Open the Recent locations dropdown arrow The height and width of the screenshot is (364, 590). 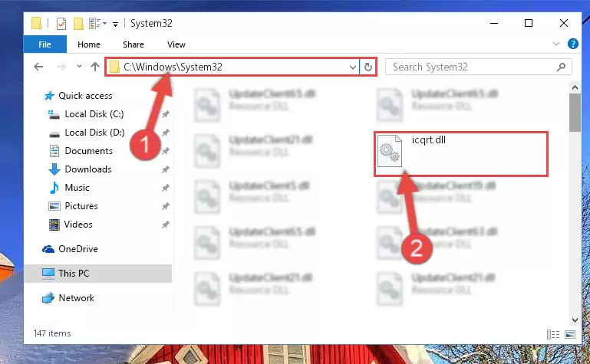click(79, 67)
